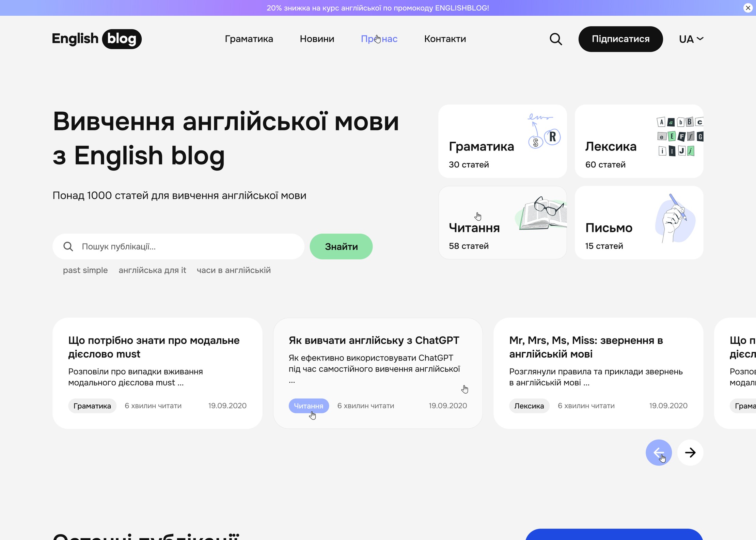Click magnifier icon inside publication search field

tap(68, 247)
